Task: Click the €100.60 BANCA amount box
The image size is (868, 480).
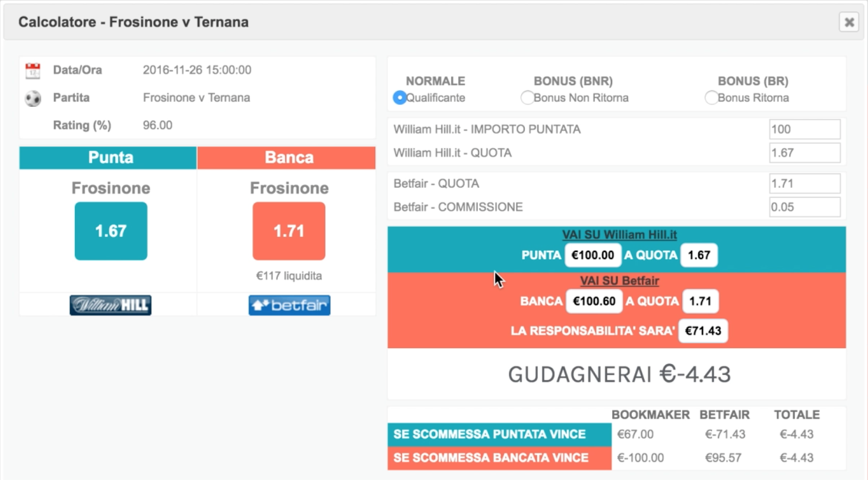Action: pyautogui.click(x=594, y=301)
